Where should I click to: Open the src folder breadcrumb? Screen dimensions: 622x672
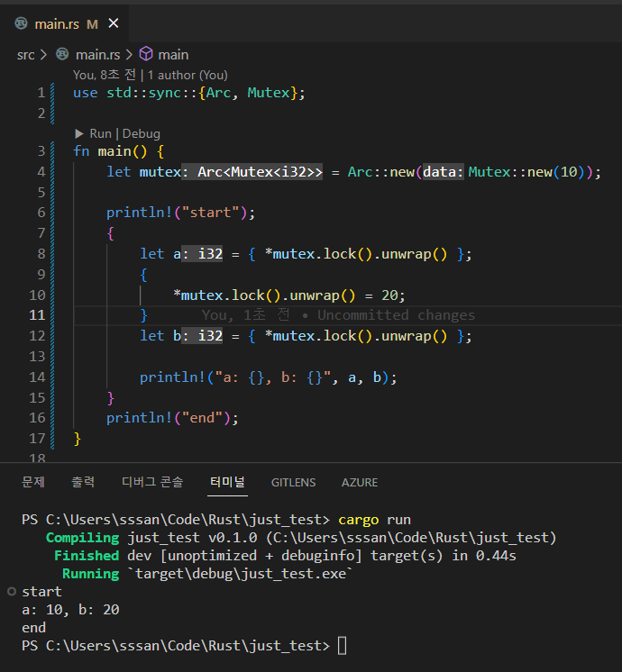[x=25, y=55]
